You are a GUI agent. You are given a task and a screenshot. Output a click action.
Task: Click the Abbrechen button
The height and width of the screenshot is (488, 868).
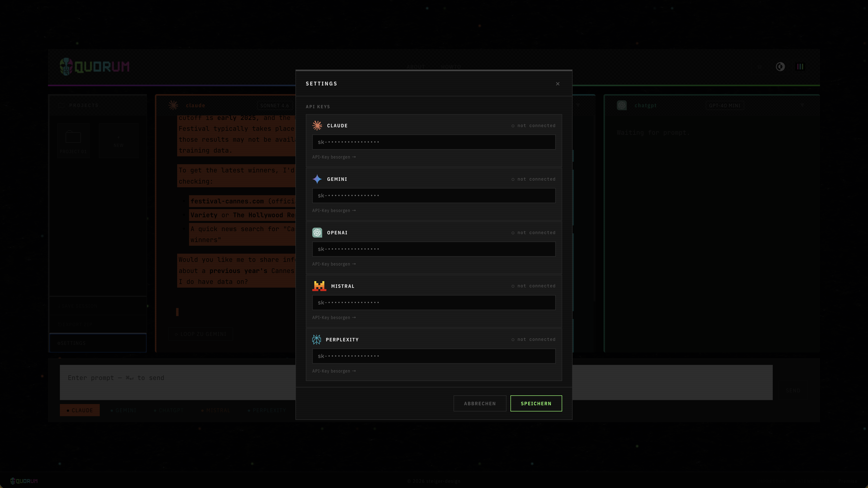coord(480,403)
